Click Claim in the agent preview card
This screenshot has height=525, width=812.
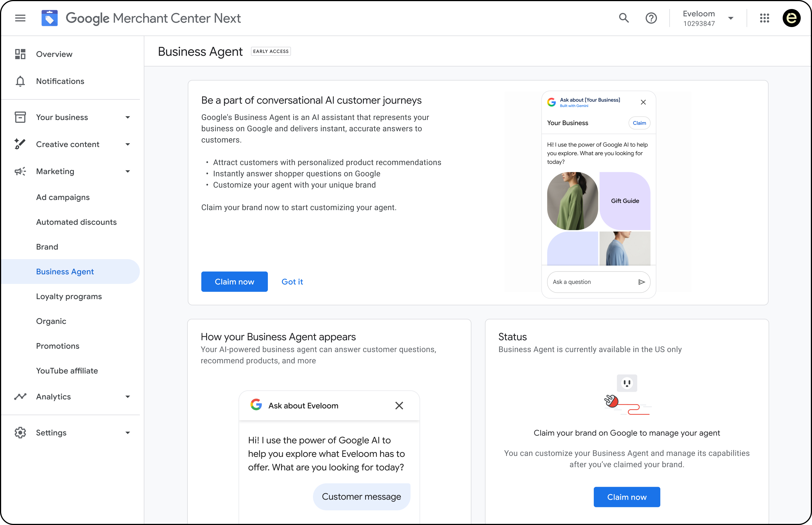click(x=639, y=123)
